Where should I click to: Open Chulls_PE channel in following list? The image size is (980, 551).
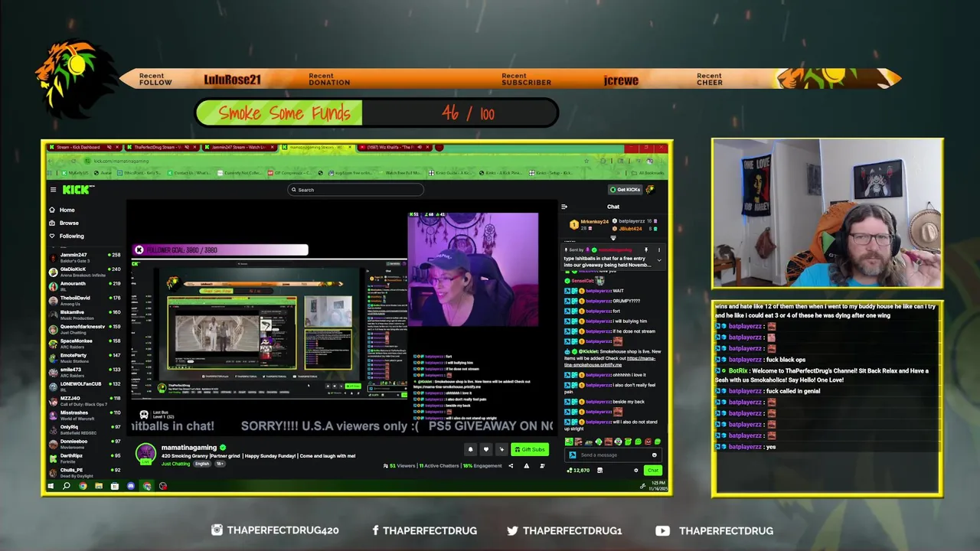(x=84, y=472)
